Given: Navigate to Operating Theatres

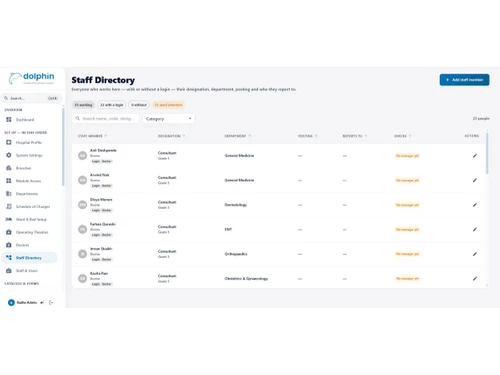Looking at the screenshot, I should click(x=29, y=232).
